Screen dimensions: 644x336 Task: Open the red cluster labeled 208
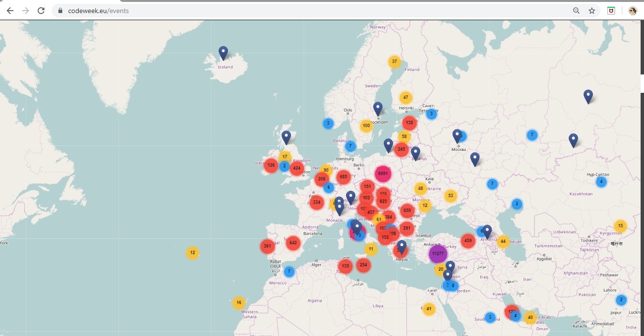pos(322,179)
